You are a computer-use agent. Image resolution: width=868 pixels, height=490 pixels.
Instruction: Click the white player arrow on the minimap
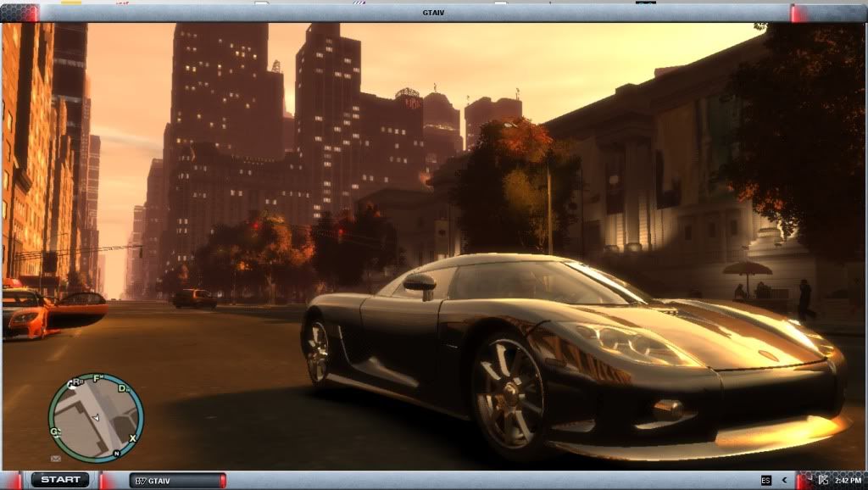[96, 417]
